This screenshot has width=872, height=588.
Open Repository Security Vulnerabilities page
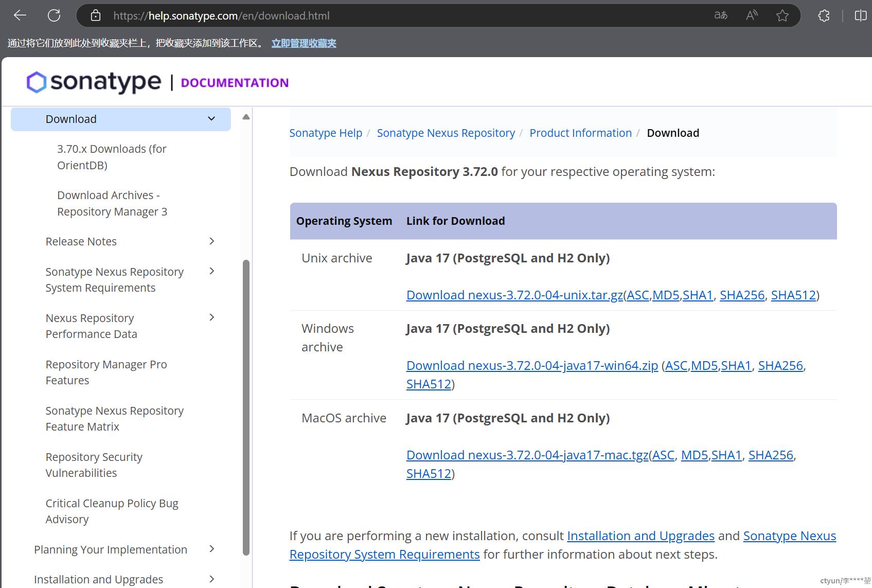point(94,465)
